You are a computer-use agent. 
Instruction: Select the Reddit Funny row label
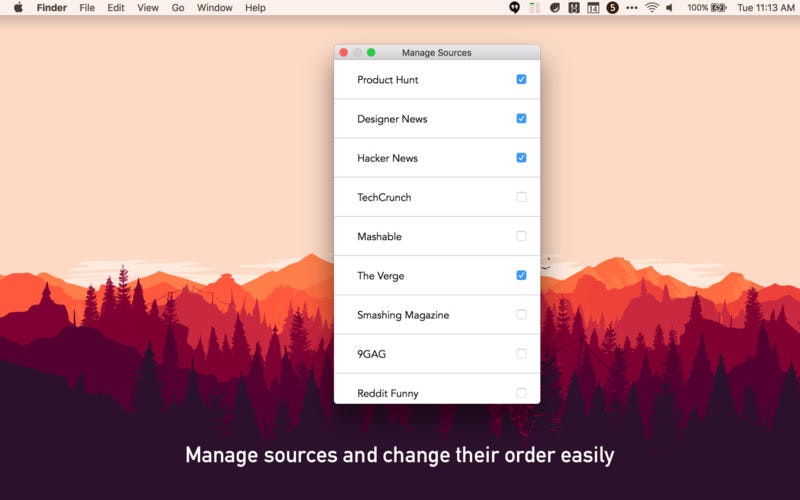click(388, 393)
